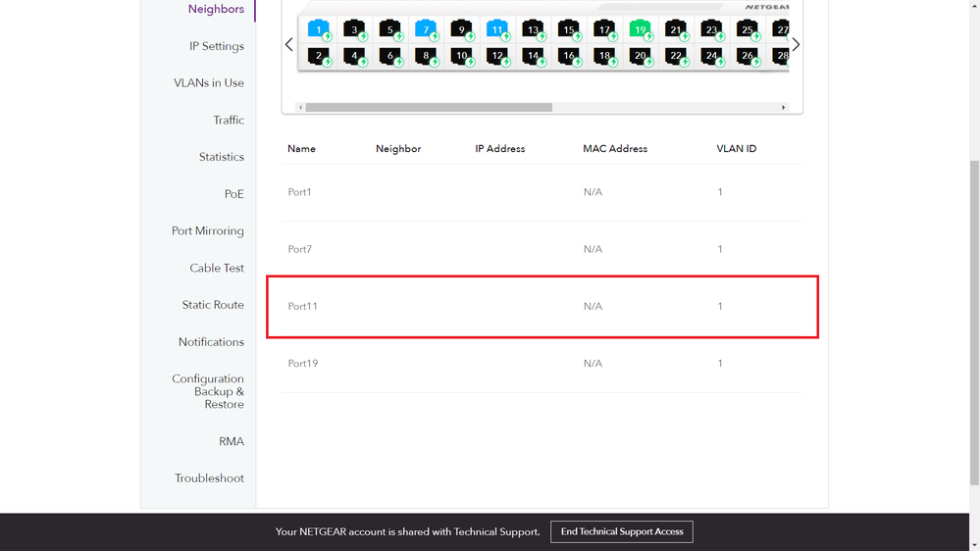Select port 26 on the switch diagram
The image size is (980, 551).
coord(747,56)
